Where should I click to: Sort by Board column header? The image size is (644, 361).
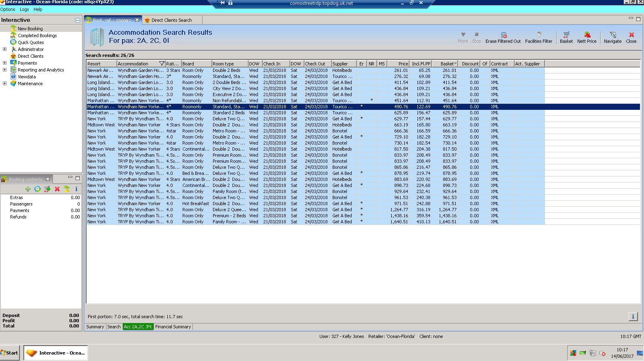[196, 64]
